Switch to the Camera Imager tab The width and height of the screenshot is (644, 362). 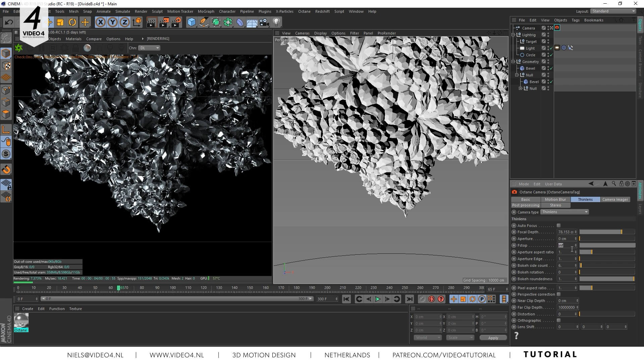click(615, 199)
